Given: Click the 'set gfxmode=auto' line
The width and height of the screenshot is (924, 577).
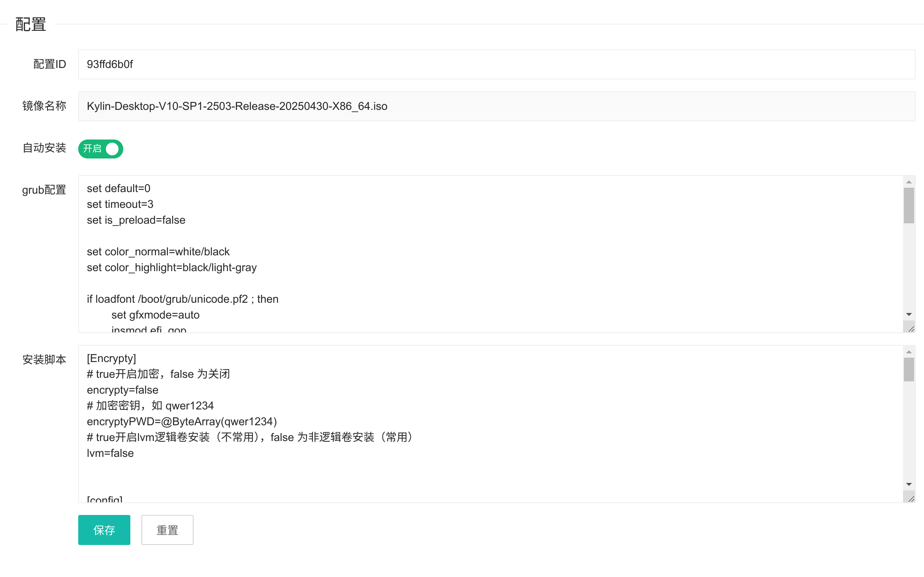Looking at the screenshot, I should coord(155,315).
